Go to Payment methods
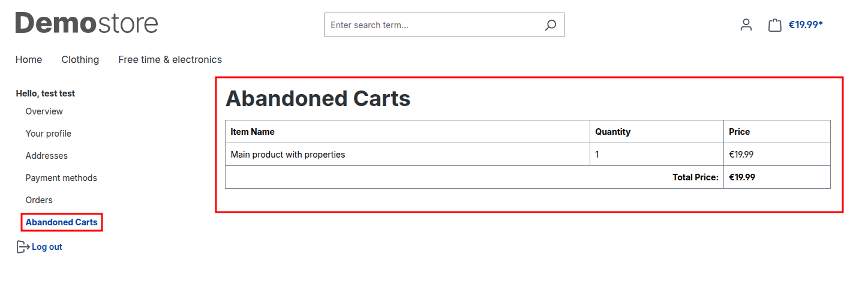Image resolution: width=868 pixels, height=284 pixels. (x=61, y=178)
